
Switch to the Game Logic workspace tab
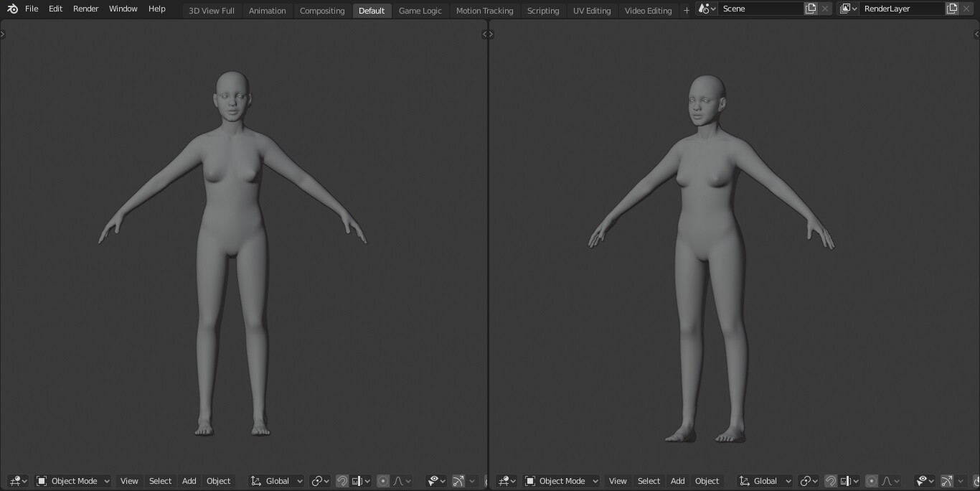coord(420,11)
